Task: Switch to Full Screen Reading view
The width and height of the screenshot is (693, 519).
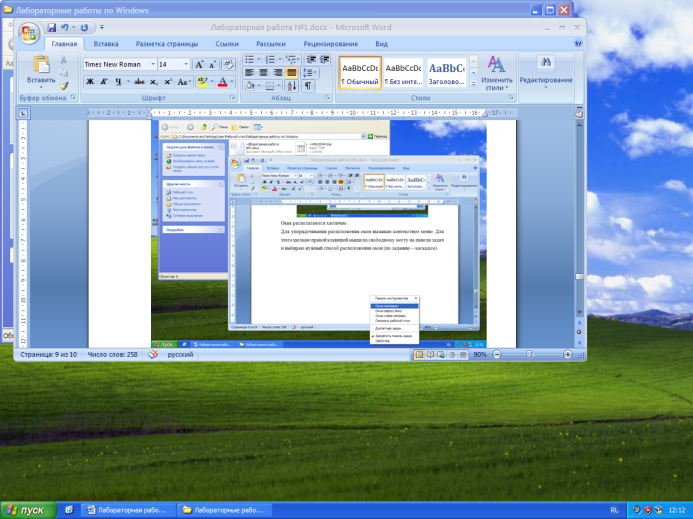Action: (430, 355)
